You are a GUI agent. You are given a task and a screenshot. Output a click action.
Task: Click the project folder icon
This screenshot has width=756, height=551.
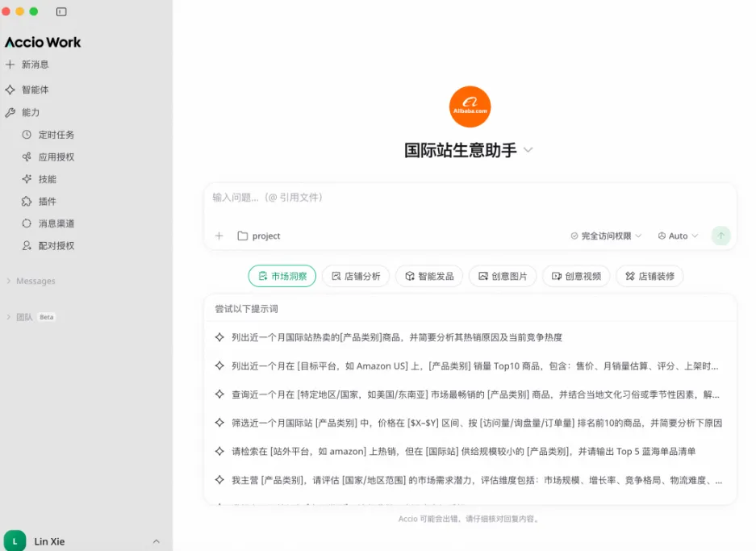click(x=243, y=236)
